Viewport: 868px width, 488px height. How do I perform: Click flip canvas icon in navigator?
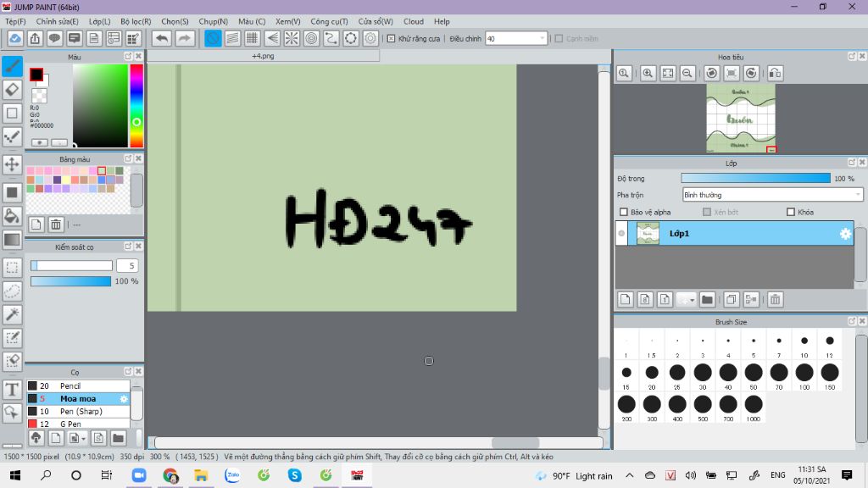pos(776,73)
